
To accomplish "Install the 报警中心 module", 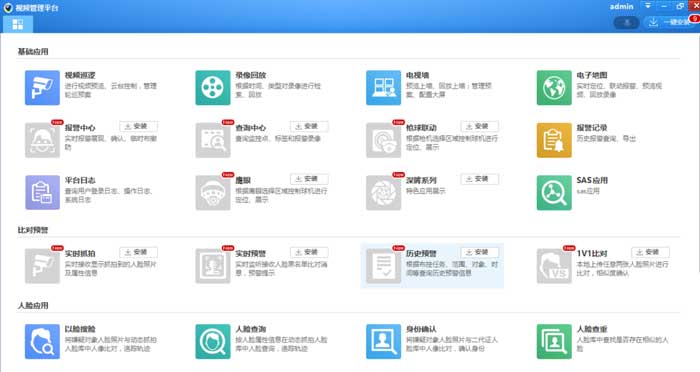I will [138, 126].
